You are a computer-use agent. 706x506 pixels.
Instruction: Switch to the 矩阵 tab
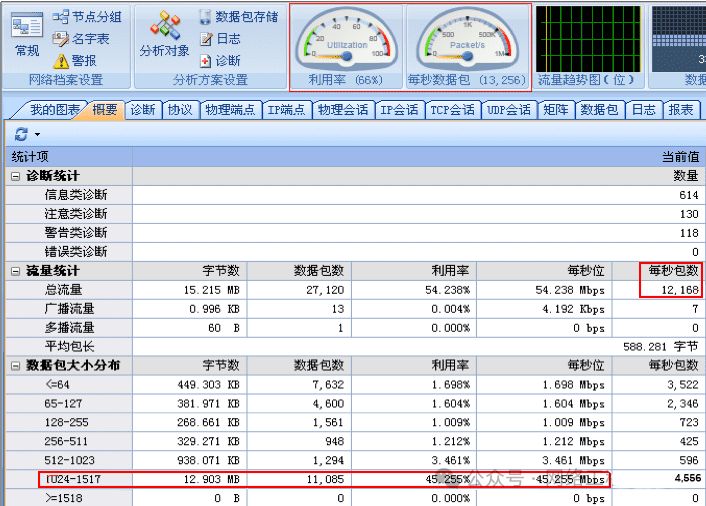(x=556, y=109)
